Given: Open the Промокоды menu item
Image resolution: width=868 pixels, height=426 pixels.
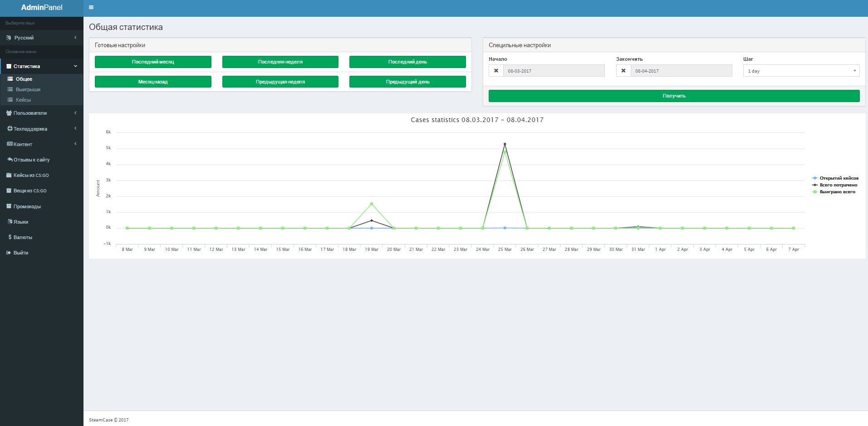Looking at the screenshot, I should [x=42, y=206].
